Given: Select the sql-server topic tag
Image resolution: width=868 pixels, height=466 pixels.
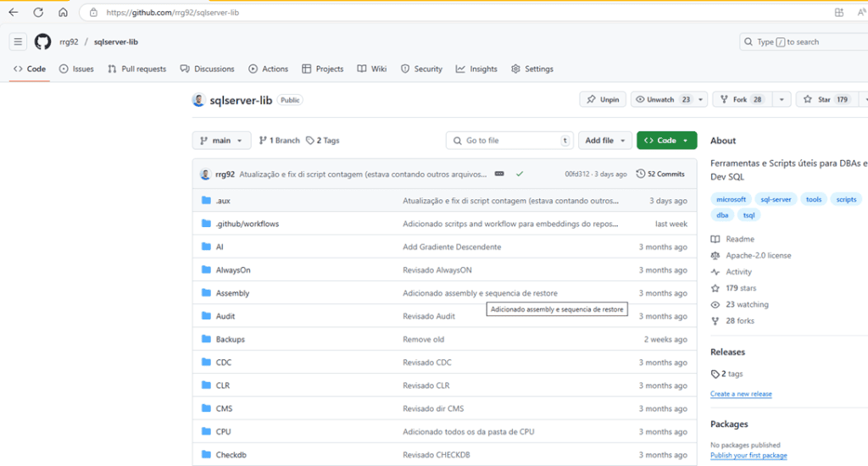Looking at the screenshot, I should point(775,199).
